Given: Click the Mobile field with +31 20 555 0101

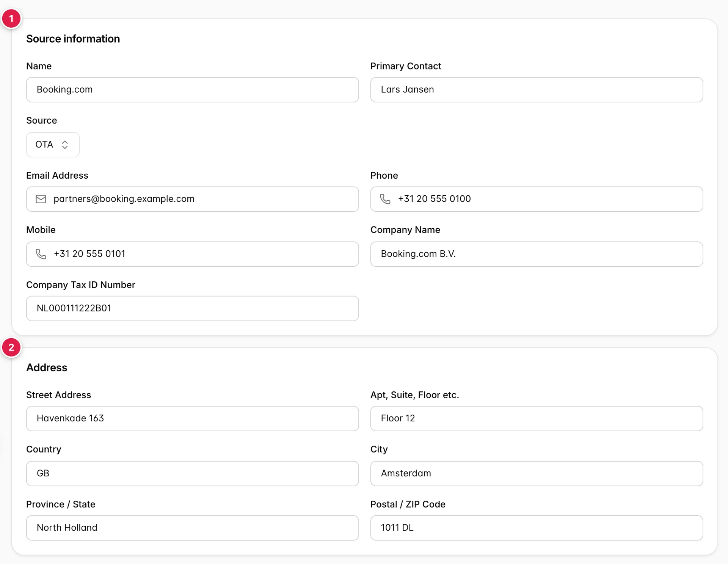Looking at the screenshot, I should point(192,254).
